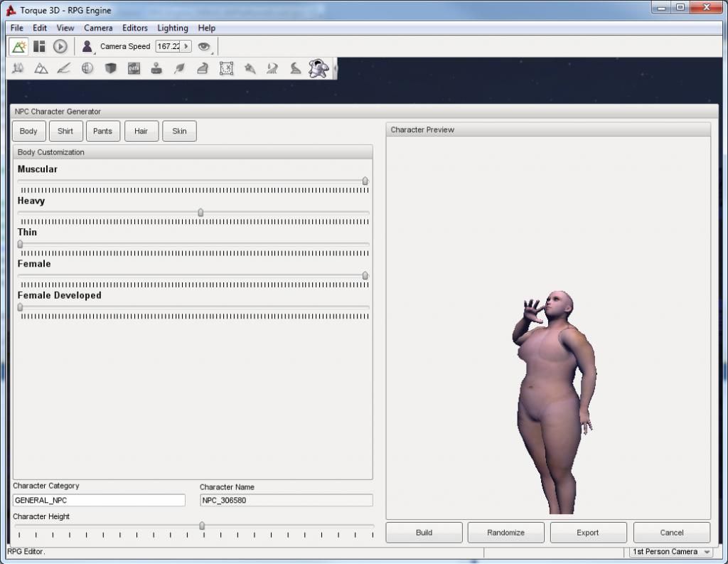
Task: Toggle the visibility eye icon
Action: pyautogui.click(x=204, y=46)
